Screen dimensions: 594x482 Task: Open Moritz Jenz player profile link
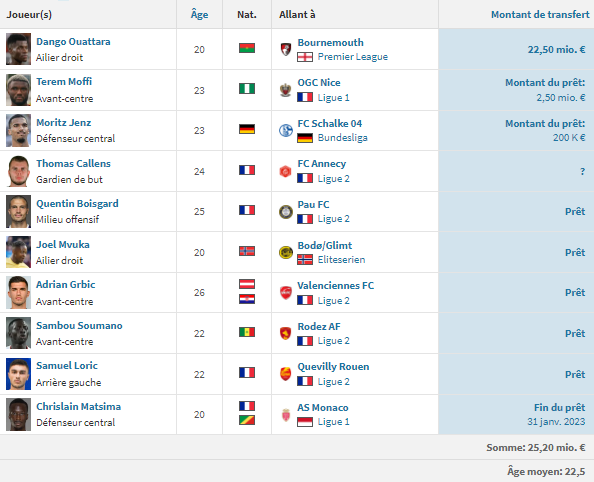[x=64, y=122]
